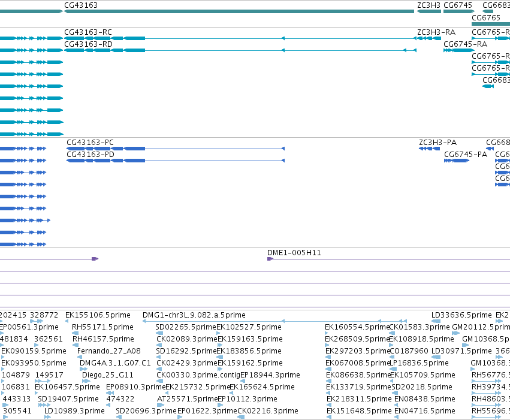Select the SD16292.5prime EST
The image size is (510, 420).
pyautogui.click(x=186, y=351)
